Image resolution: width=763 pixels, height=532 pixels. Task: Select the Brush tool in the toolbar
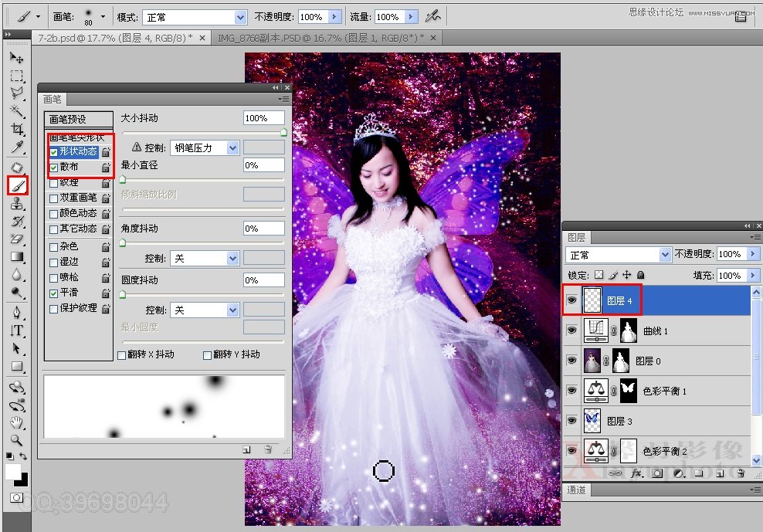pyautogui.click(x=17, y=187)
